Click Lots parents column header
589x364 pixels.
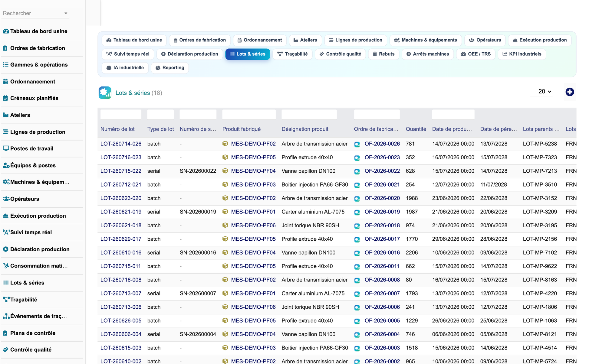[x=541, y=129]
